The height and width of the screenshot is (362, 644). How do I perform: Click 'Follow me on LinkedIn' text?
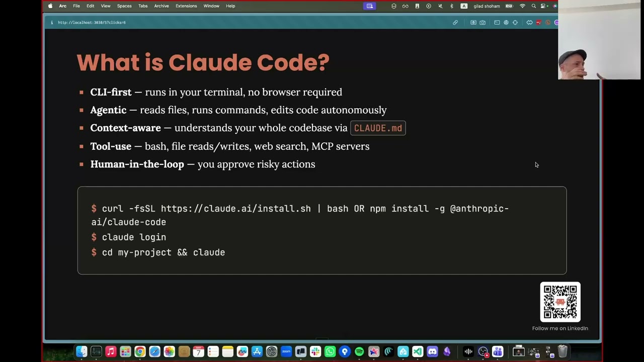tap(560, 328)
